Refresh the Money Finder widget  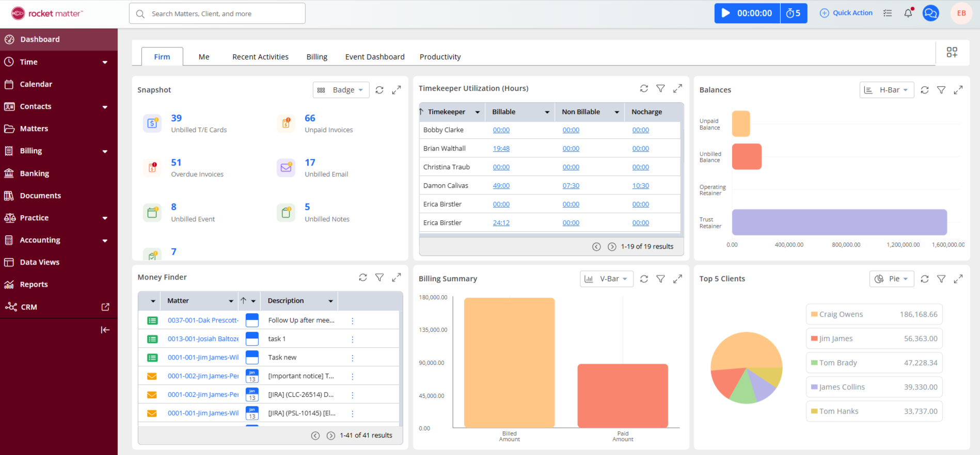(363, 278)
